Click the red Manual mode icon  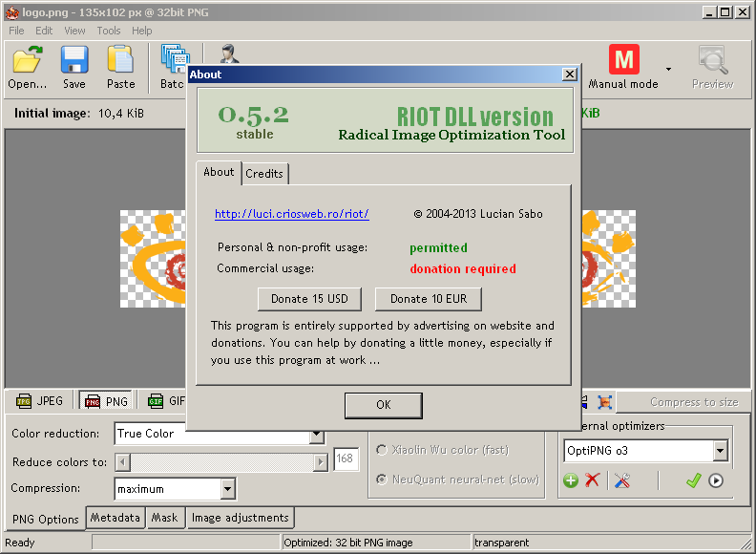click(623, 60)
